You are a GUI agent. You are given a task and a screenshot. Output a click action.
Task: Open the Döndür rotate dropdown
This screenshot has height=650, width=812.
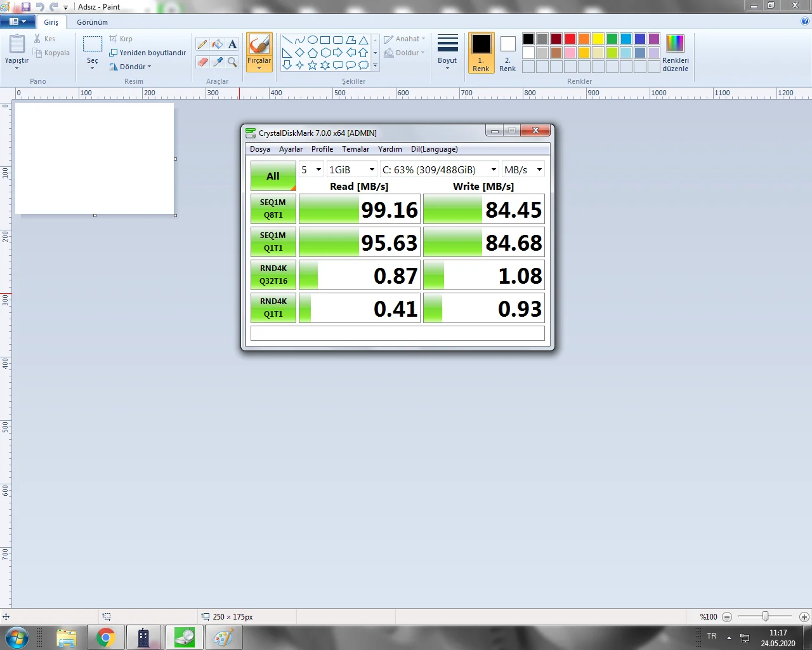tap(131, 67)
